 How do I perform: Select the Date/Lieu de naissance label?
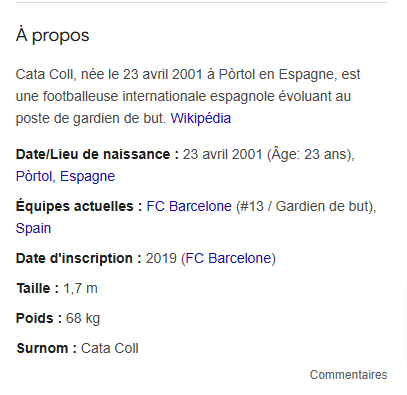pyautogui.click(x=97, y=154)
